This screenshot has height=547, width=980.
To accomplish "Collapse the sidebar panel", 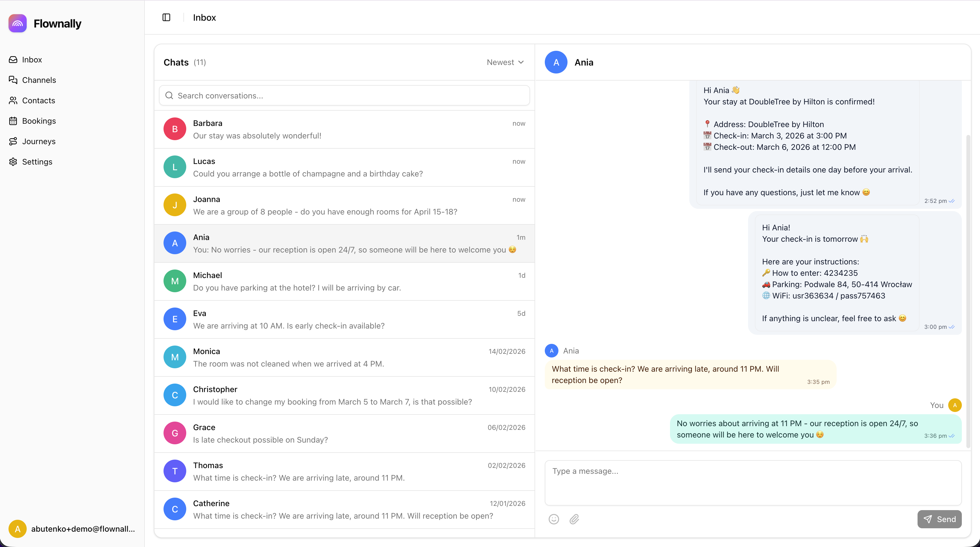I will pyautogui.click(x=166, y=18).
